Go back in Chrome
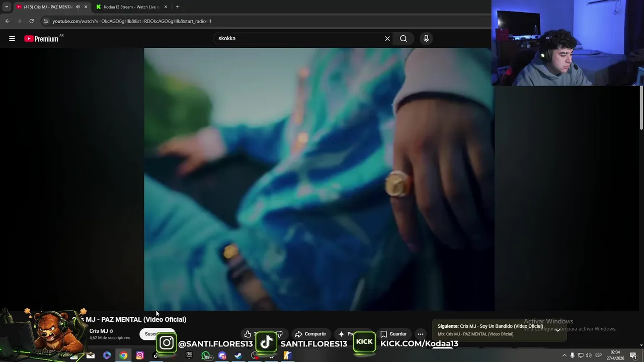 pyautogui.click(x=7, y=21)
